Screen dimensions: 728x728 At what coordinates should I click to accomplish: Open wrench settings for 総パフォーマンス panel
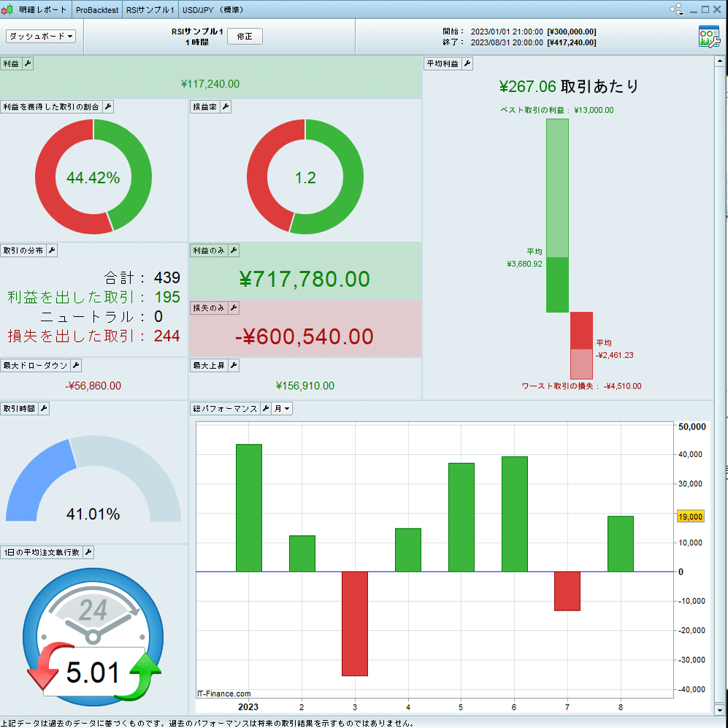pyautogui.click(x=266, y=409)
